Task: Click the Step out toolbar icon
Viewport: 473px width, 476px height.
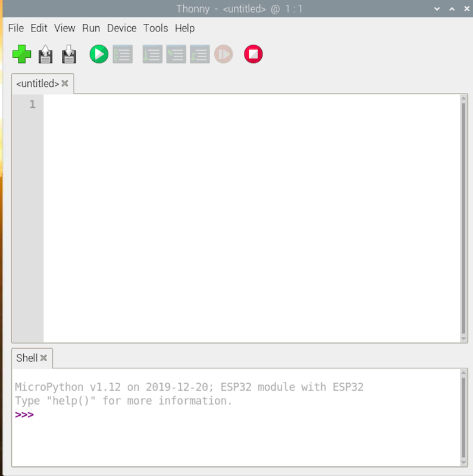Action: 200,54
